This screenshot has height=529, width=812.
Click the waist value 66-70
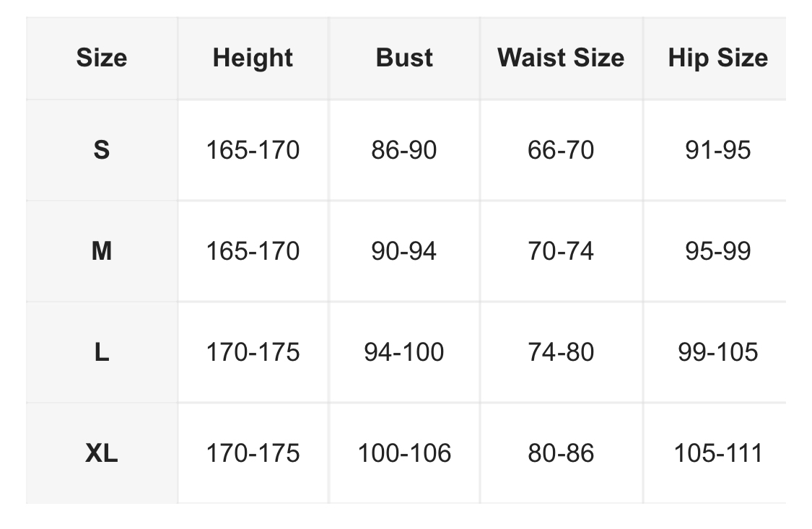[x=561, y=150]
